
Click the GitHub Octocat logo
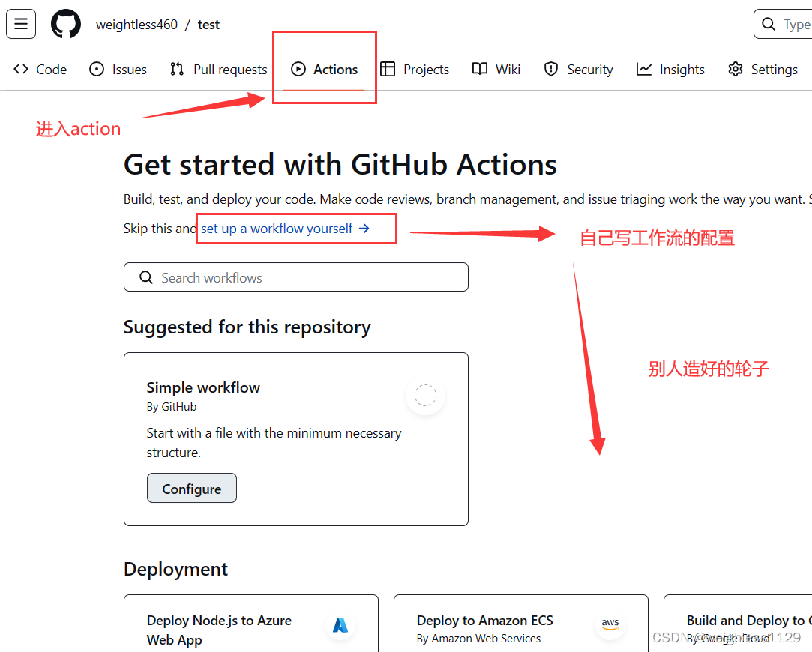[66, 24]
